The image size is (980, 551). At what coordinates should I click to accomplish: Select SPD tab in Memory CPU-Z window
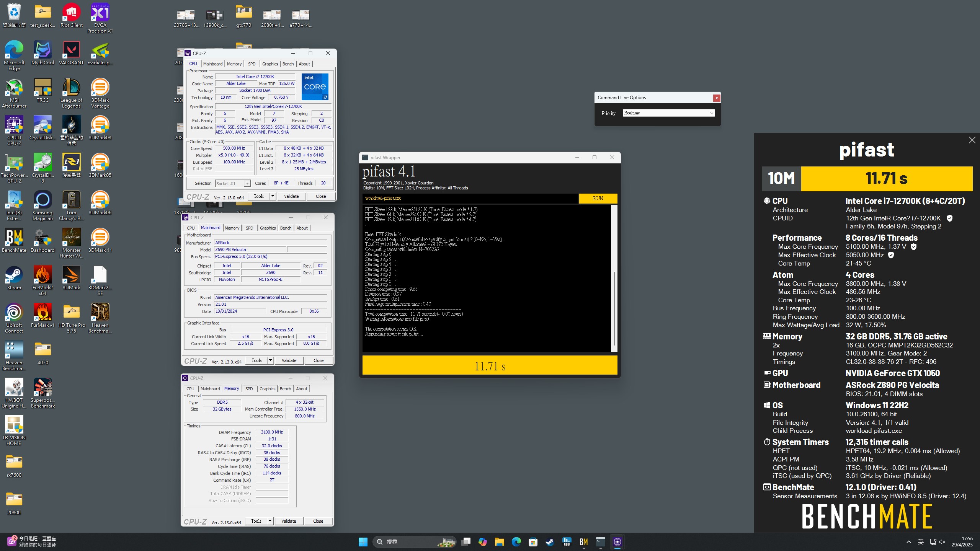point(249,389)
